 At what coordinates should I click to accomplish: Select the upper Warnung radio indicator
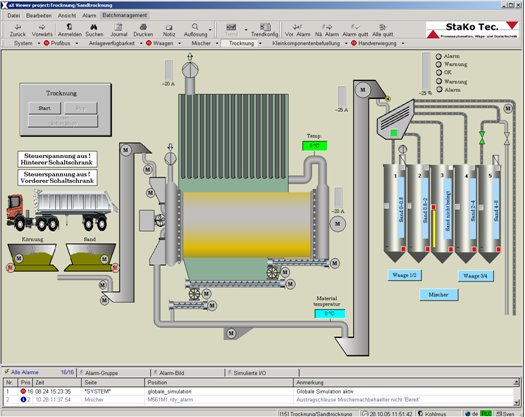coord(439,64)
